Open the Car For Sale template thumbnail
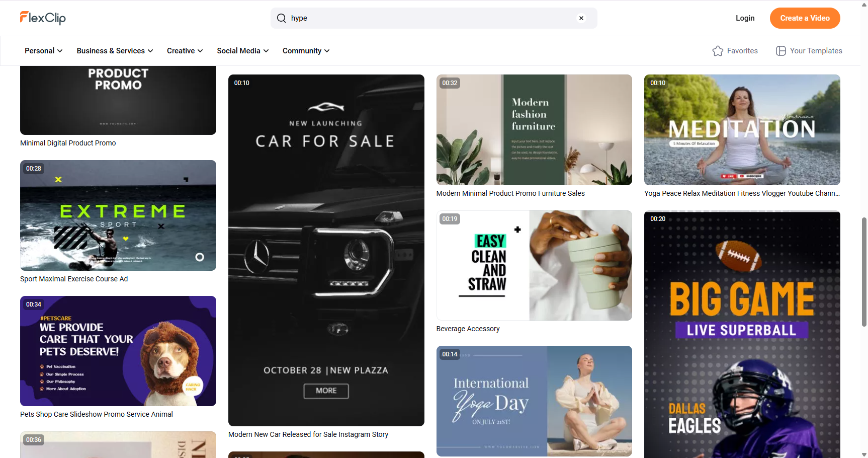Image resolution: width=868 pixels, height=458 pixels. (x=326, y=250)
